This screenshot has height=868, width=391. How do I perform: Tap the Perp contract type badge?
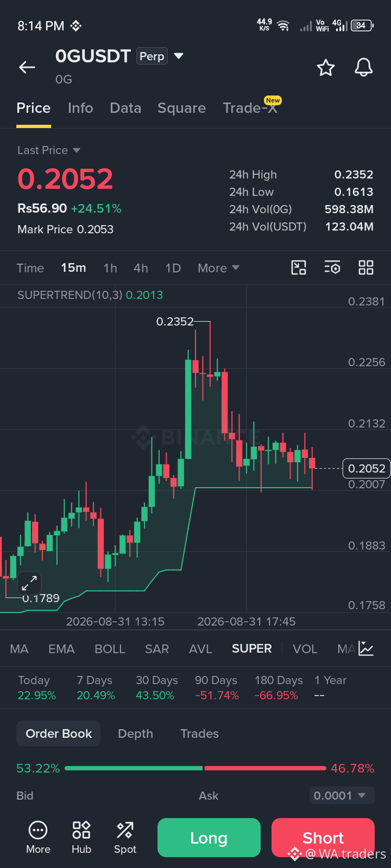tap(152, 56)
